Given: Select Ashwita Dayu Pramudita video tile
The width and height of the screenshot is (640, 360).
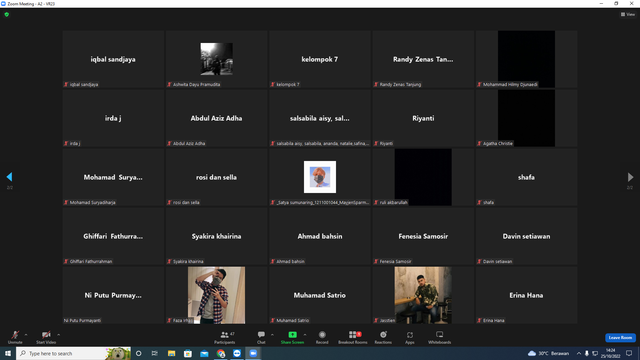Looking at the screenshot, I should [216, 59].
